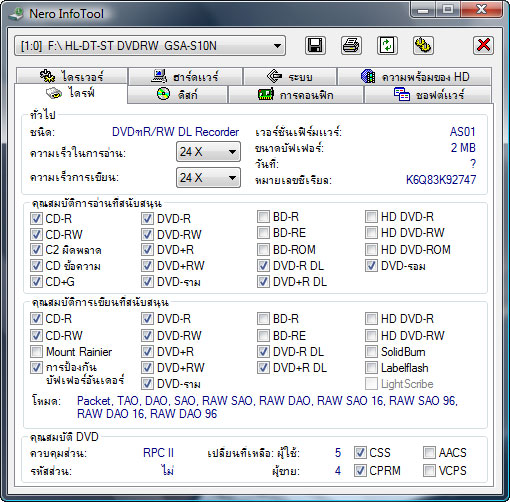This screenshot has width=510, height=502.
Task: Click the write modes list starting with Packet
Action: point(267,407)
